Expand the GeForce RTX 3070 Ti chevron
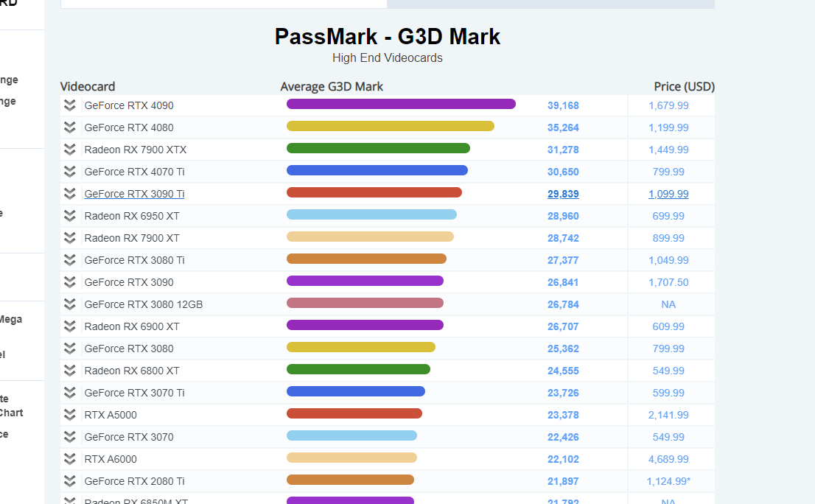The image size is (815, 504). (70, 393)
